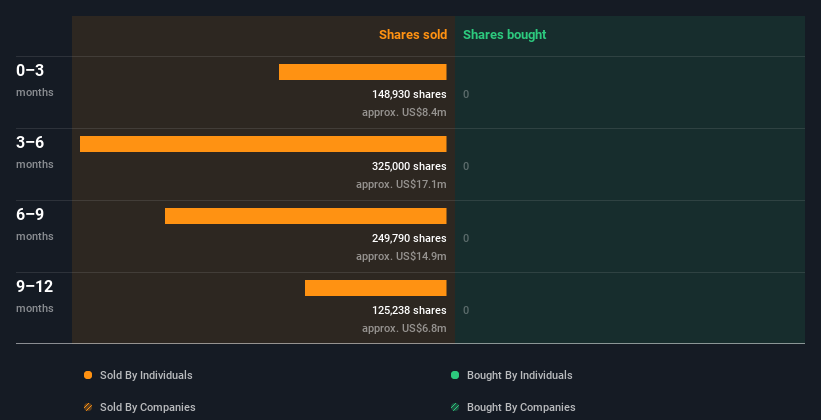Select the 0–3 months orange bar
The image size is (821, 420).
coord(362,72)
